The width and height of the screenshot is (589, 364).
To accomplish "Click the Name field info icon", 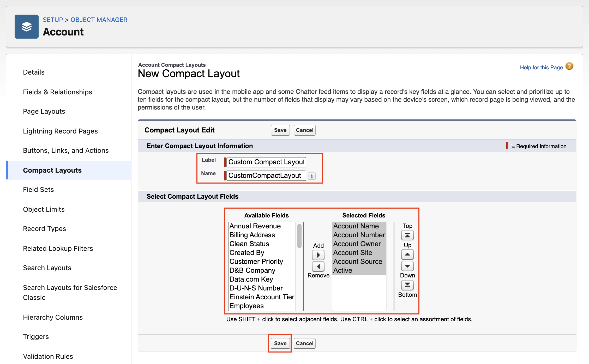I will point(311,176).
